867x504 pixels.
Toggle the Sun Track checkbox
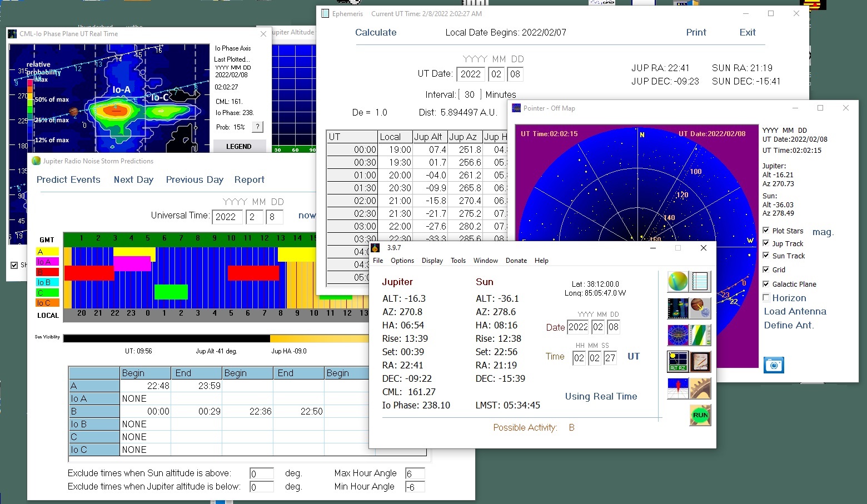point(766,256)
